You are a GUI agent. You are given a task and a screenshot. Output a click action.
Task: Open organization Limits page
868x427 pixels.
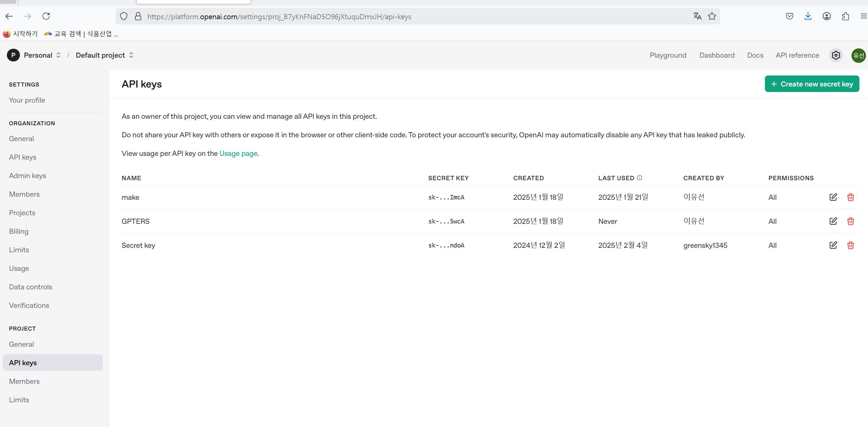53,250
